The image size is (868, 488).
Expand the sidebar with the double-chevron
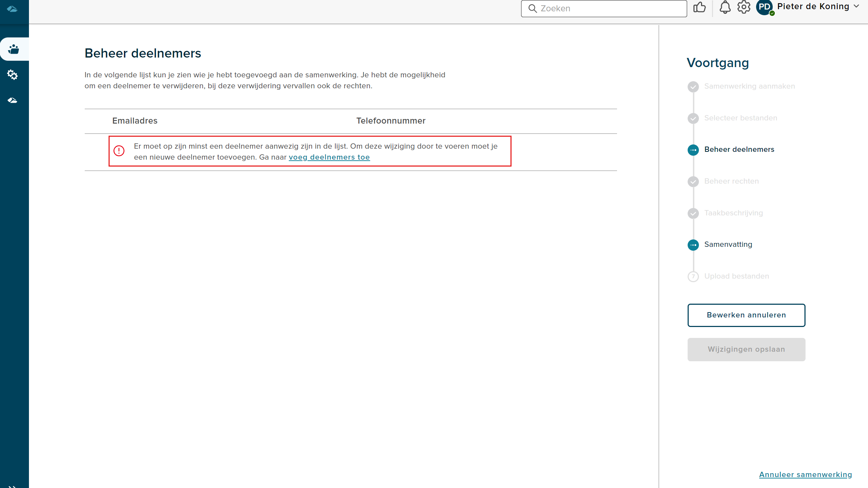click(x=12, y=486)
